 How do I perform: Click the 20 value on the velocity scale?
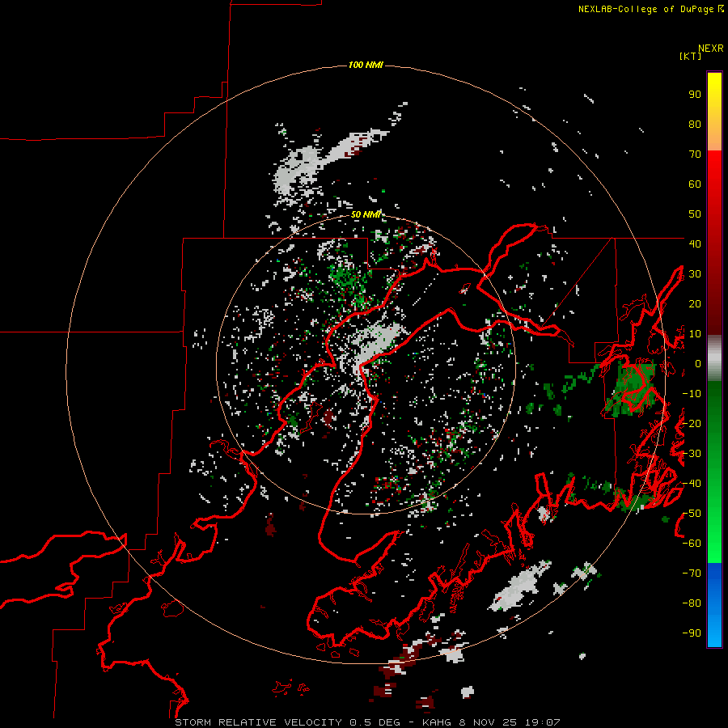[695, 303]
